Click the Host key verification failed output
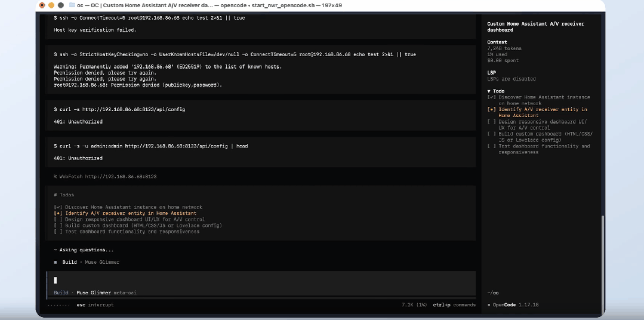Viewport: 644px width, 320px height. click(x=95, y=30)
